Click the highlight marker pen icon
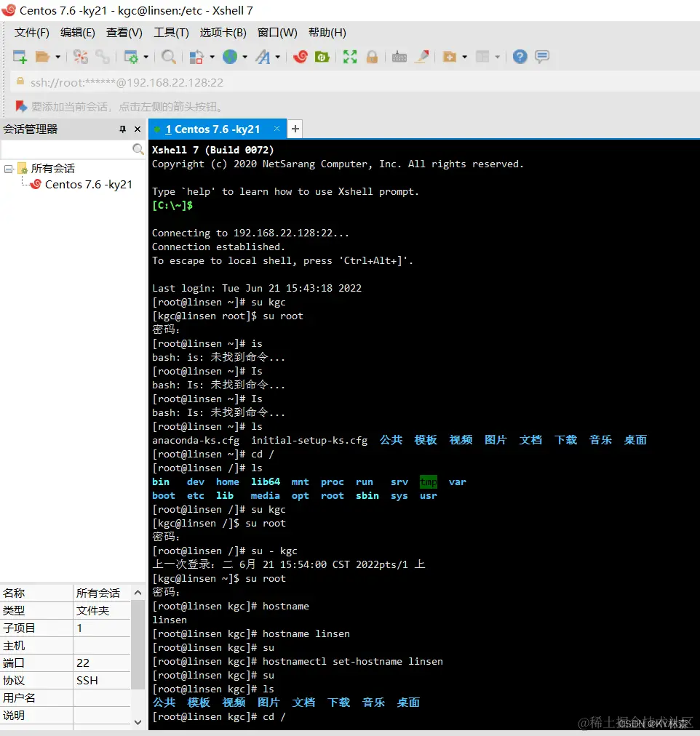 (422, 57)
